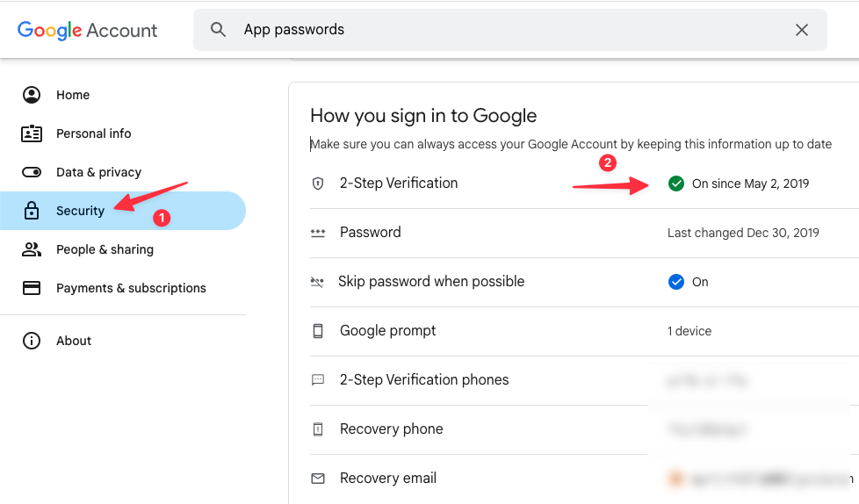The image size is (859, 504).
Task: Click the search magnifier icon
Action: point(218,30)
